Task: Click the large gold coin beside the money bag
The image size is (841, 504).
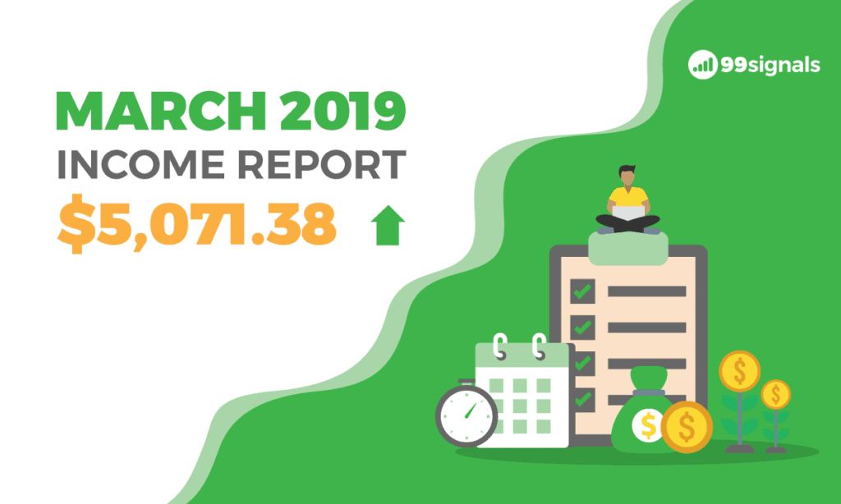Action: point(687,427)
